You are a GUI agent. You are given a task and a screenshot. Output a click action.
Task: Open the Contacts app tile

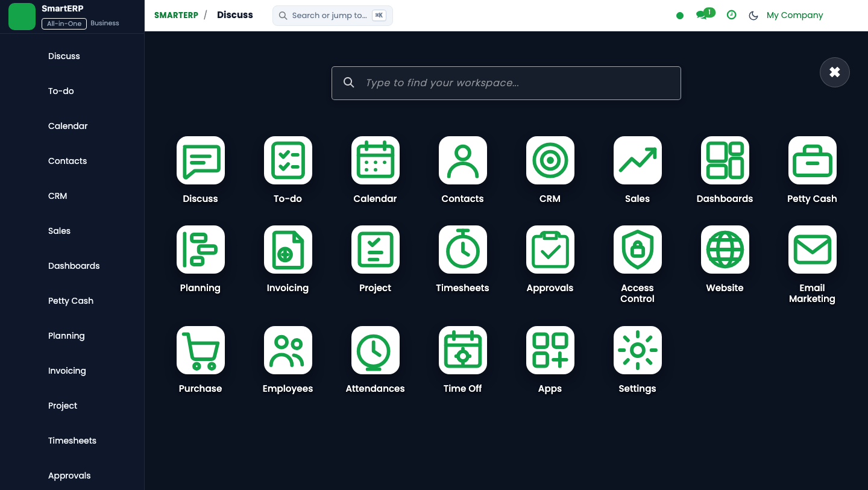click(463, 160)
